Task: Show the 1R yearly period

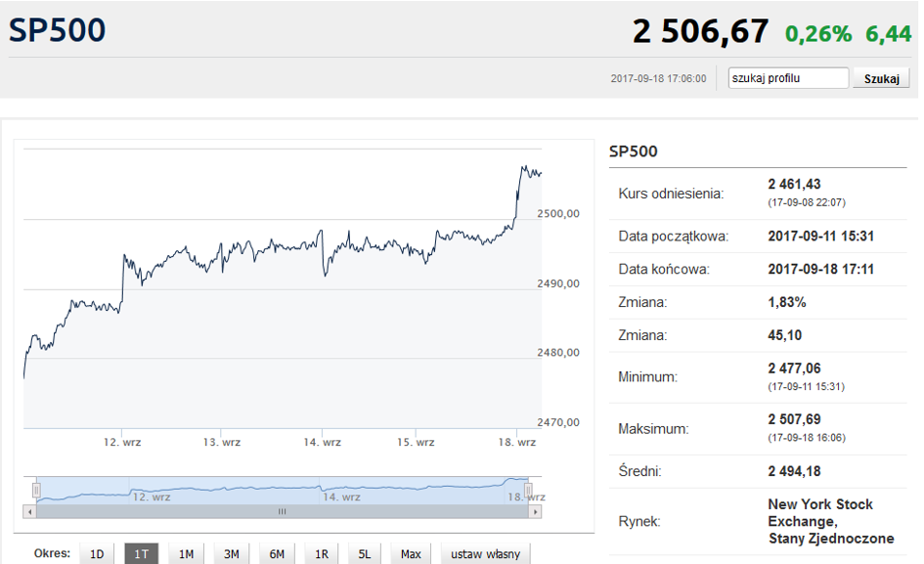Action: coord(321,554)
